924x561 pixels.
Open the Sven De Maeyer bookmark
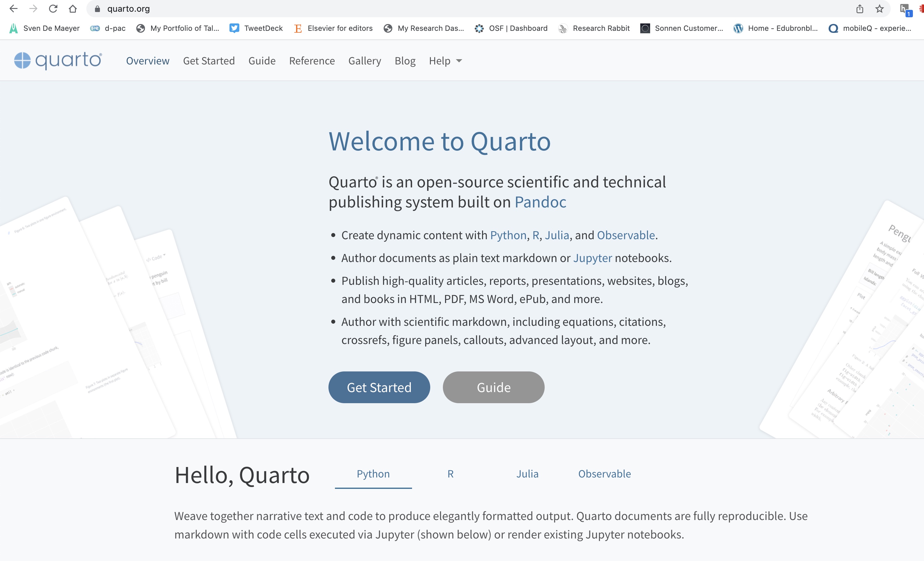pos(45,28)
